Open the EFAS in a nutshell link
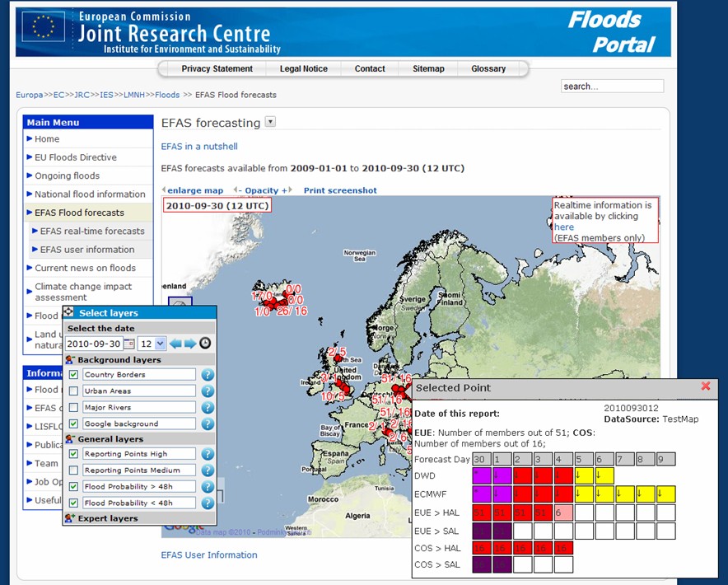The width and height of the screenshot is (728, 585). (x=199, y=147)
